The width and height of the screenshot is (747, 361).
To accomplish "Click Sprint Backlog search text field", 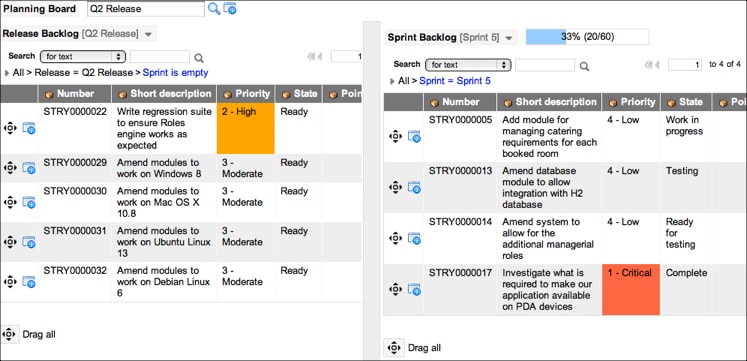I will pyautogui.click(x=545, y=65).
